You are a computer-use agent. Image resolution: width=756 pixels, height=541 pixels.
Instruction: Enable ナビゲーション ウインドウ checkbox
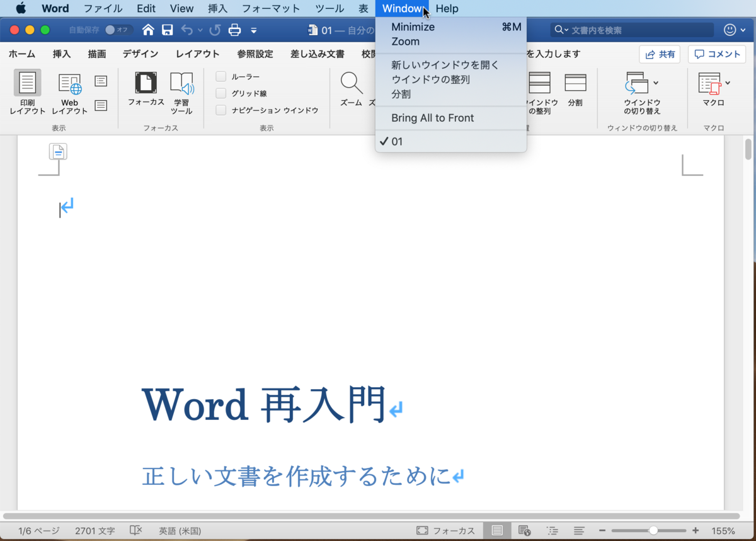(x=221, y=110)
